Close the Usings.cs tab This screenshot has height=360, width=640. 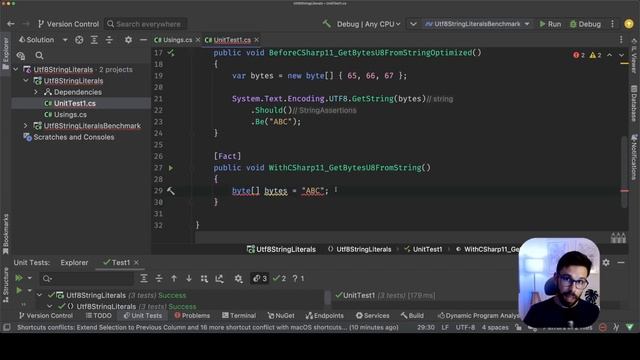point(198,40)
